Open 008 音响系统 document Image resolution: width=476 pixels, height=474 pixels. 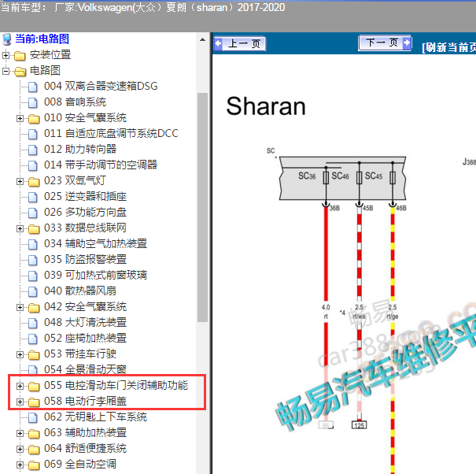pos(75,102)
